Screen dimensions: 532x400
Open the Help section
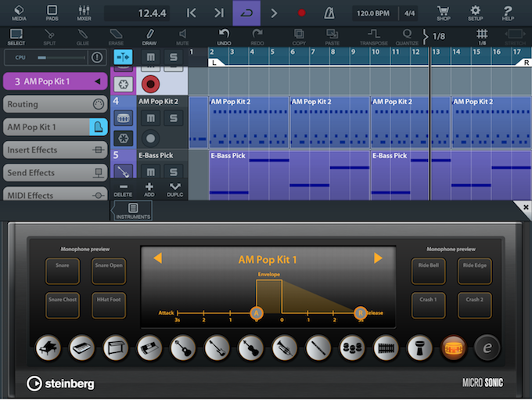[508, 13]
